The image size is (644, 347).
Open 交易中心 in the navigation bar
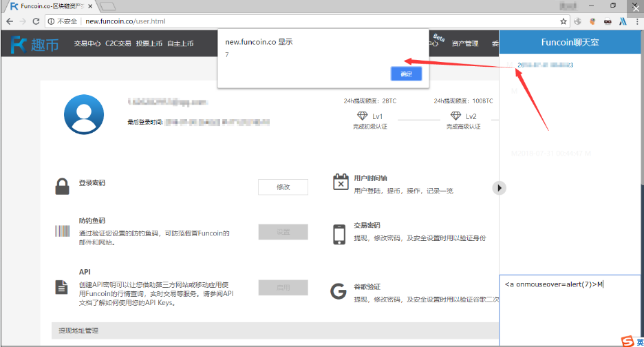[87, 43]
